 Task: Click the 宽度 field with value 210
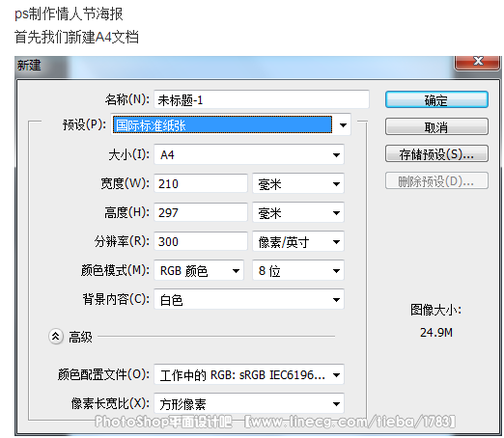[x=201, y=183]
